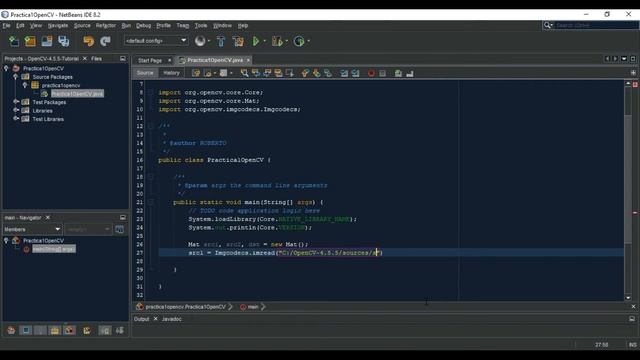Expand the Test Packages tree node
The width and height of the screenshot is (640, 360).
point(16,102)
